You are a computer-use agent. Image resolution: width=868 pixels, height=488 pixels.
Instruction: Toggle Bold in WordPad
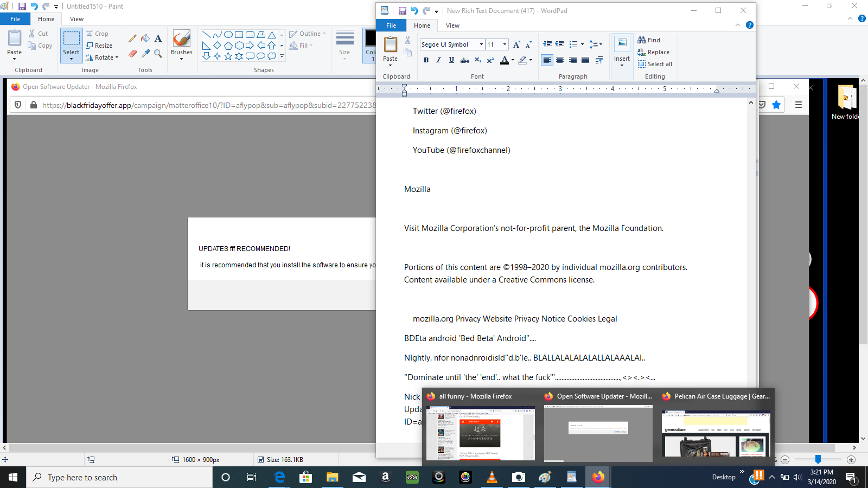[x=426, y=60]
